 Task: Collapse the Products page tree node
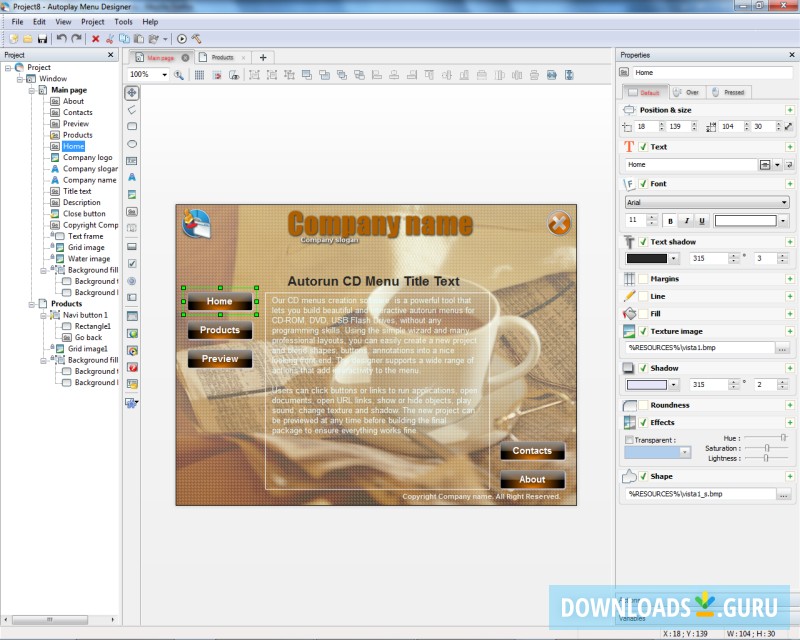click(32, 304)
